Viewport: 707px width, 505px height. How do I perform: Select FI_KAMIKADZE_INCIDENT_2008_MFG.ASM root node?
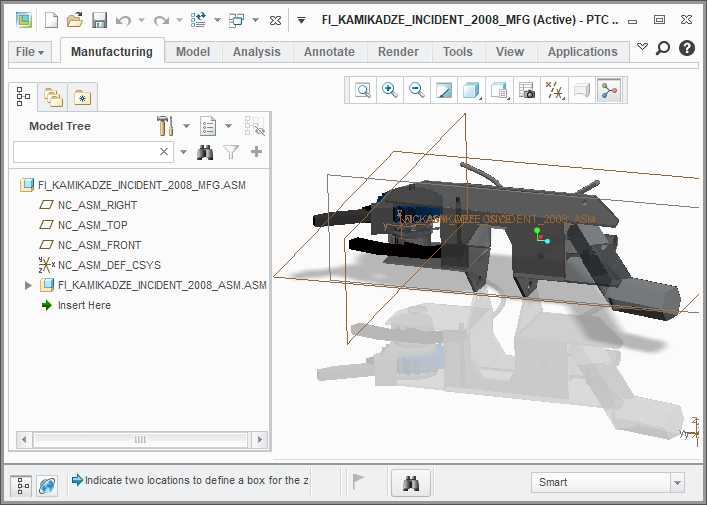[x=133, y=185]
